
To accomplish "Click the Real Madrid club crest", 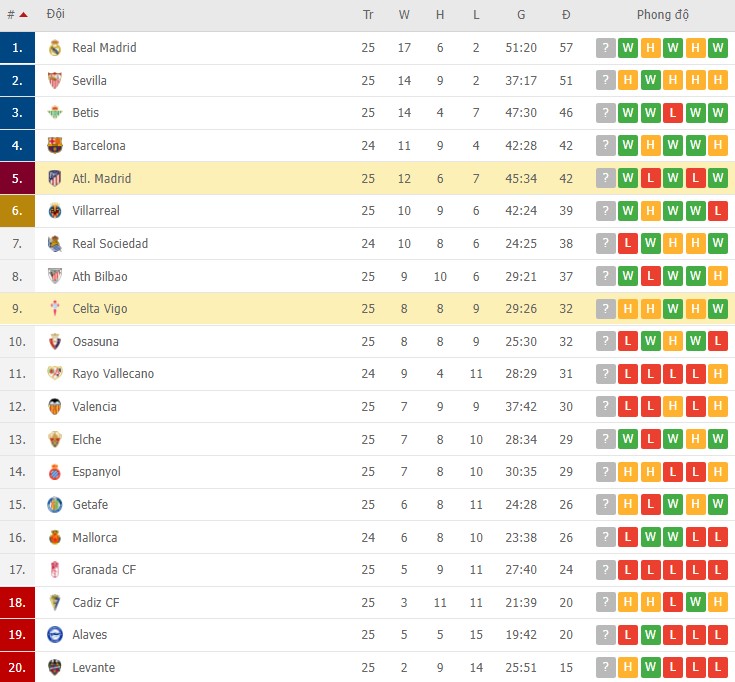I will [55, 48].
